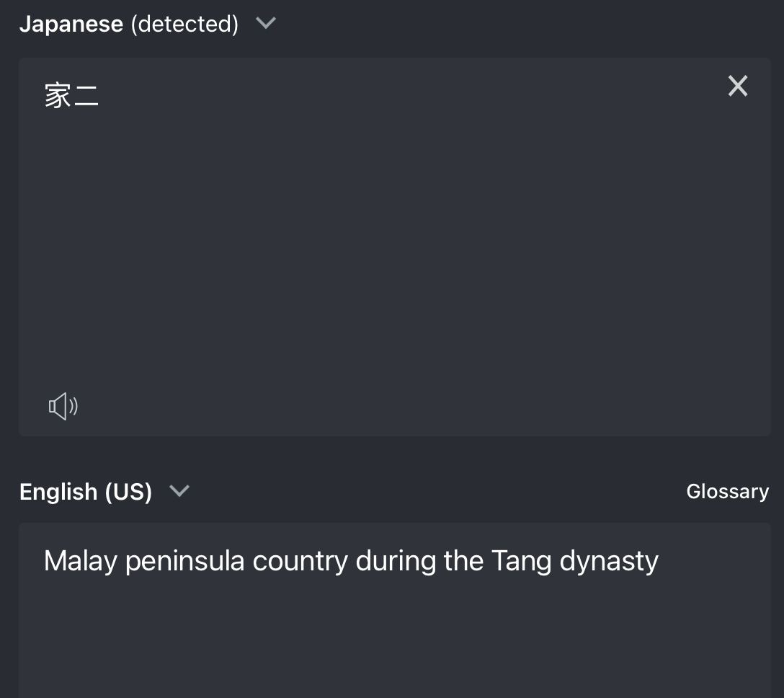Expand the target language chevron
784x698 pixels.
click(x=179, y=491)
